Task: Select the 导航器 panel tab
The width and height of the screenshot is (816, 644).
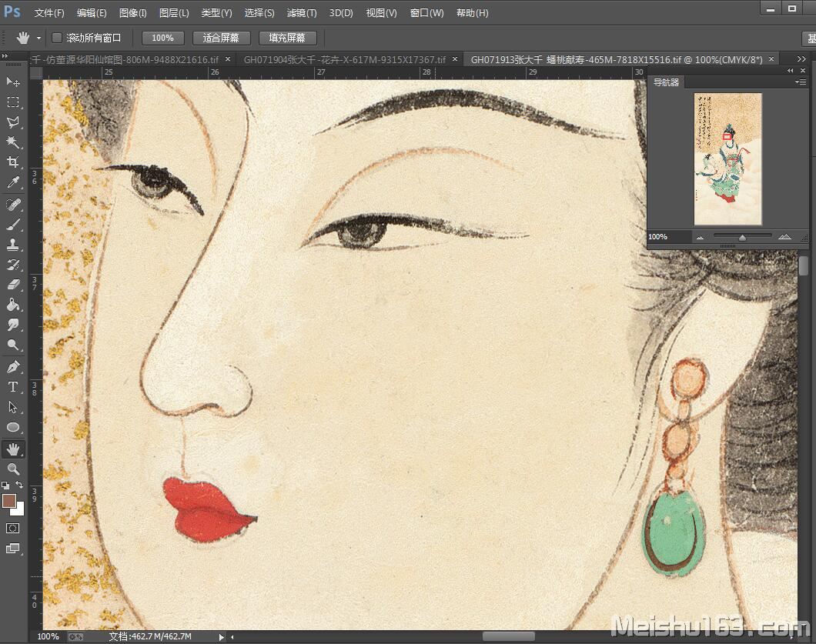Action: click(666, 82)
